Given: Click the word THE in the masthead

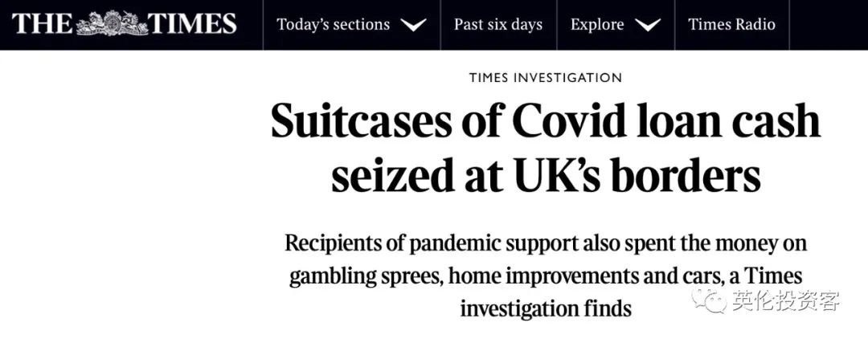Looking at the screenshot, I should [42, 24].
